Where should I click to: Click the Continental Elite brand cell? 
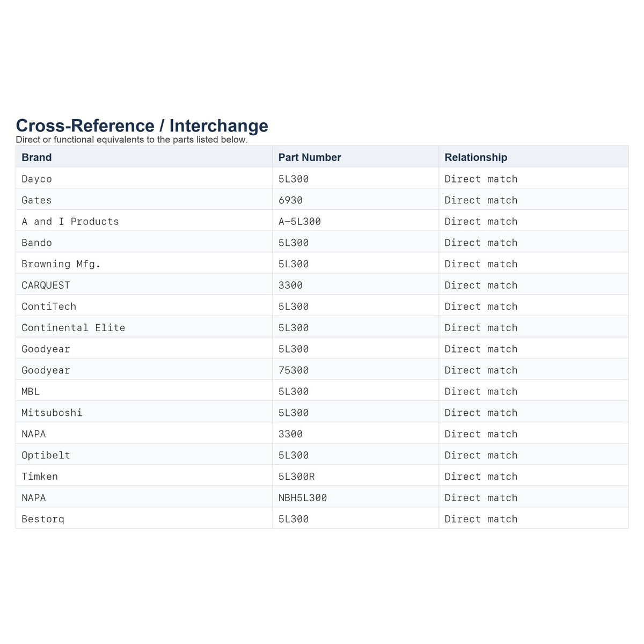tap(144, 327)
